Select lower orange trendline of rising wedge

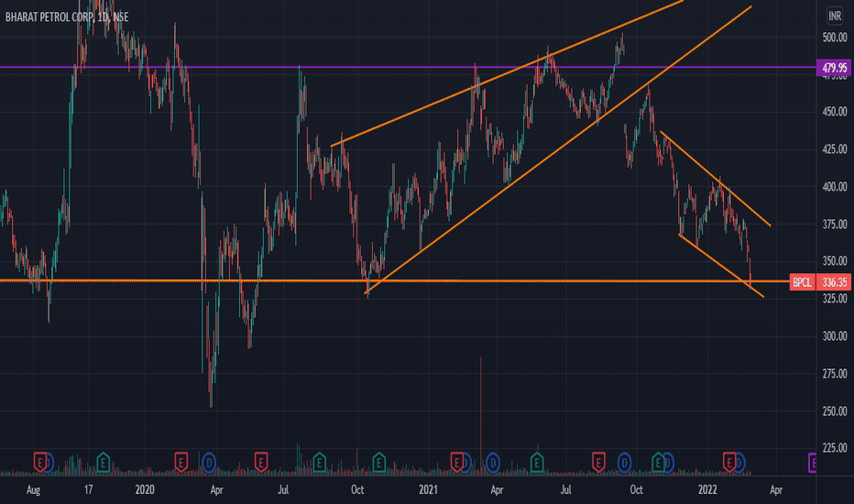558,150
